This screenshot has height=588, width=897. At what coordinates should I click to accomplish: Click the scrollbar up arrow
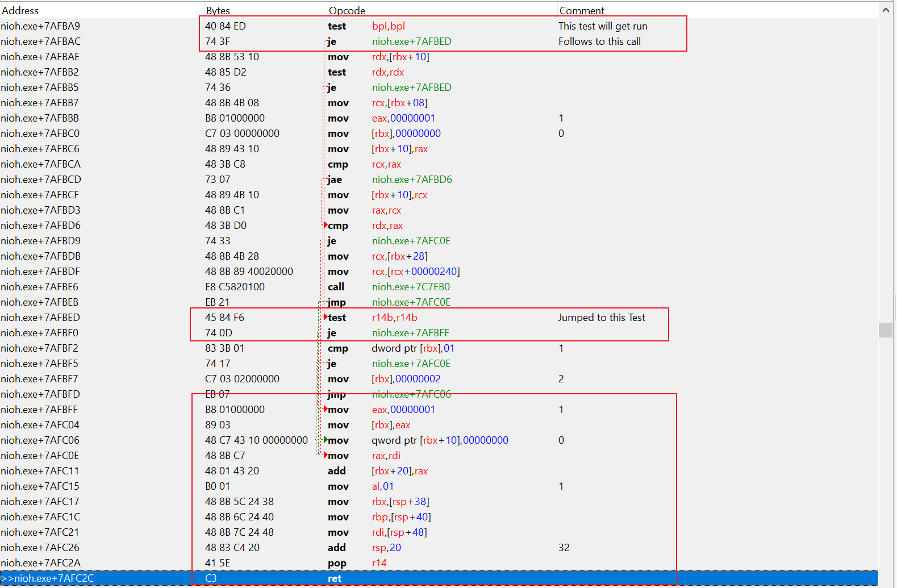[x=886, y=10]
